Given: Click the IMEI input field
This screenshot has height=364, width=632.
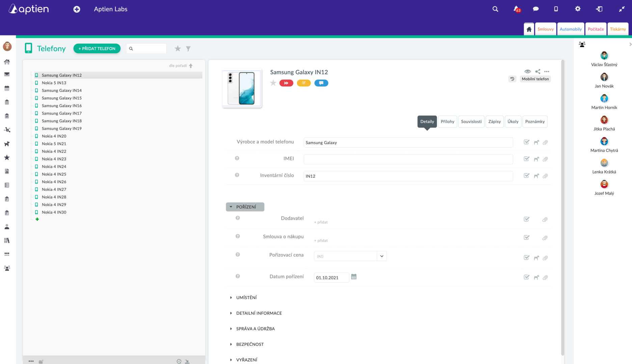Looking at the screenshot, I should (x=408, y=159).
